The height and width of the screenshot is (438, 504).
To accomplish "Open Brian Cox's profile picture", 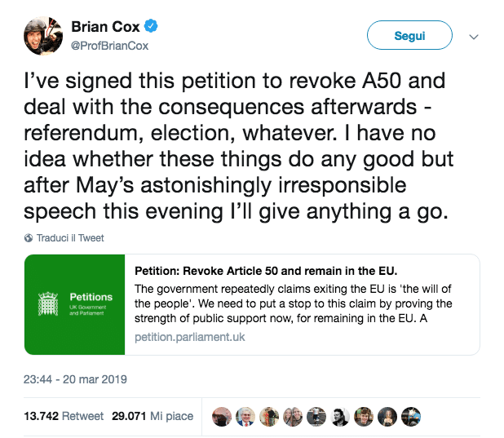I will point(45,34).
